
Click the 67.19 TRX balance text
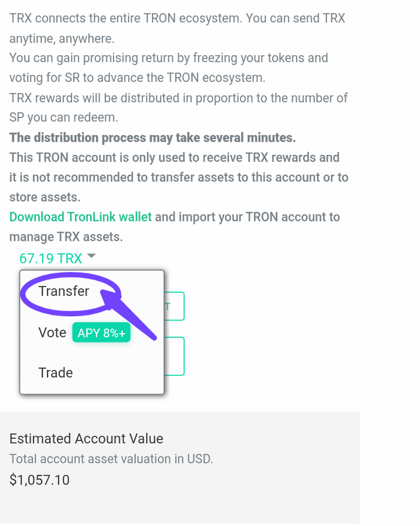coord(51,258)
